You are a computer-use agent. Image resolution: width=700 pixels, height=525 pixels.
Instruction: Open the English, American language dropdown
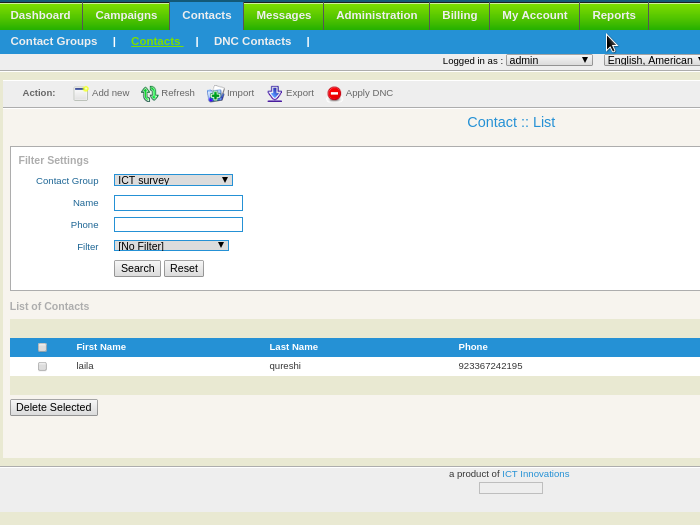point(652,60)
